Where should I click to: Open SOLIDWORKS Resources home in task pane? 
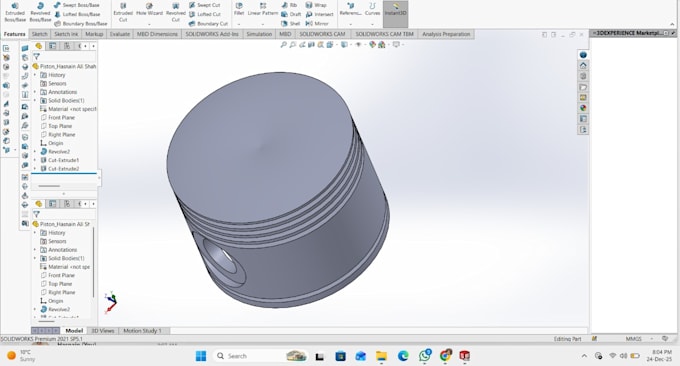coord(583,65)
